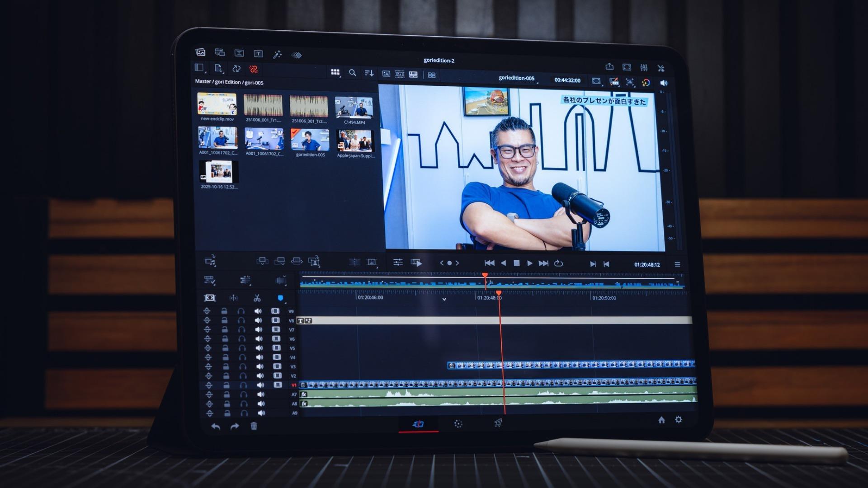Mute the V8 track speaker
Viewport: 868px width, 488px height.
(x=258, y=320)
